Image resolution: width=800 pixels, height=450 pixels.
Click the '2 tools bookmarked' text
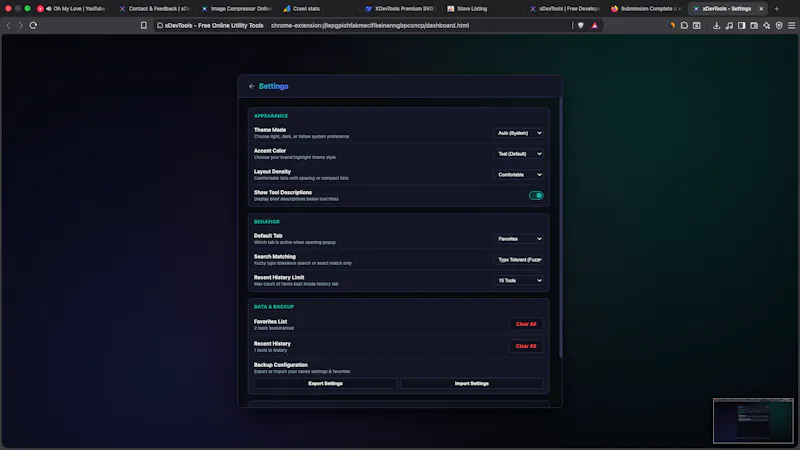pyautogui.click(x=274, y=328)
